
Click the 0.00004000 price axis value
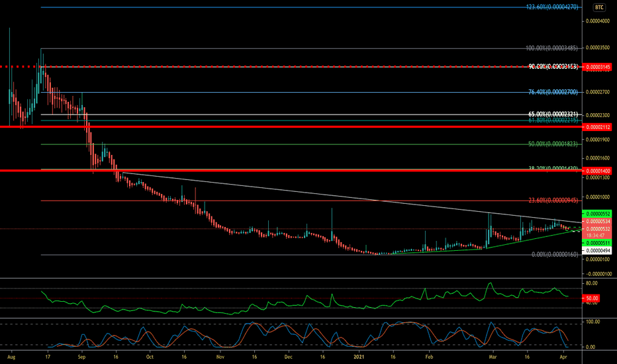click(x=598, y=21)
